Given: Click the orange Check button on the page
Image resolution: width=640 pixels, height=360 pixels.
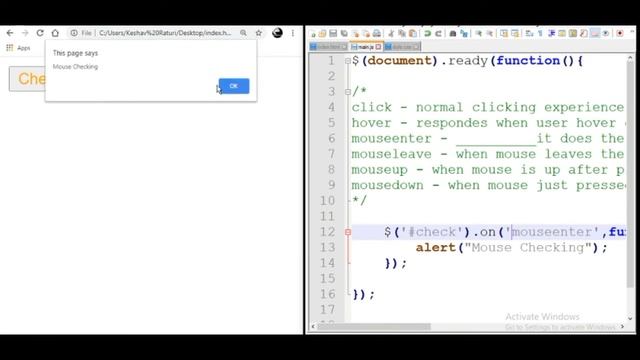Looking at the screenshot, I should click(x=27, y=79).
